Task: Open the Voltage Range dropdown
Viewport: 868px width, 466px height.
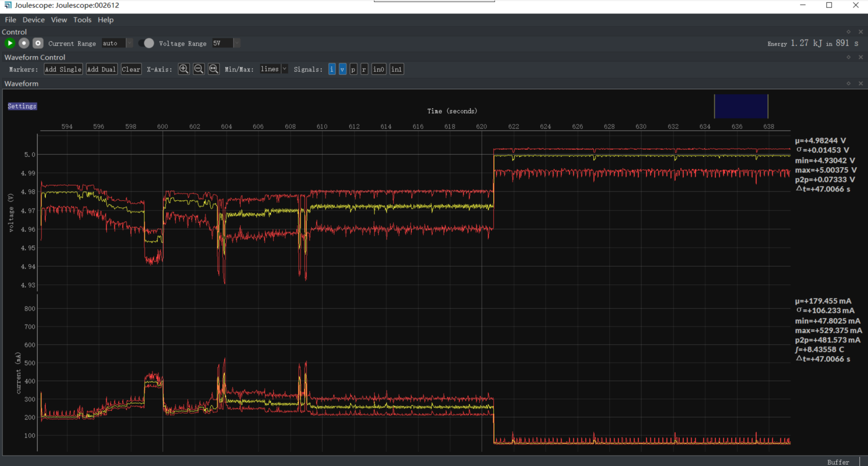Action: pos(226,43)
